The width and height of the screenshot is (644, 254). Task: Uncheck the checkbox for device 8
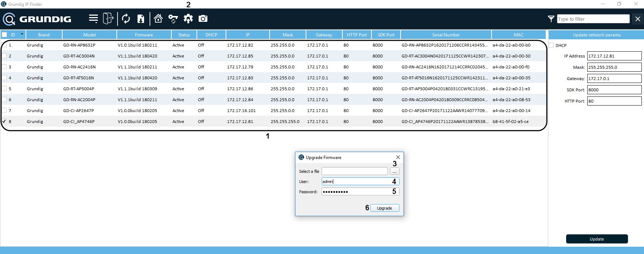coord(4,121)
